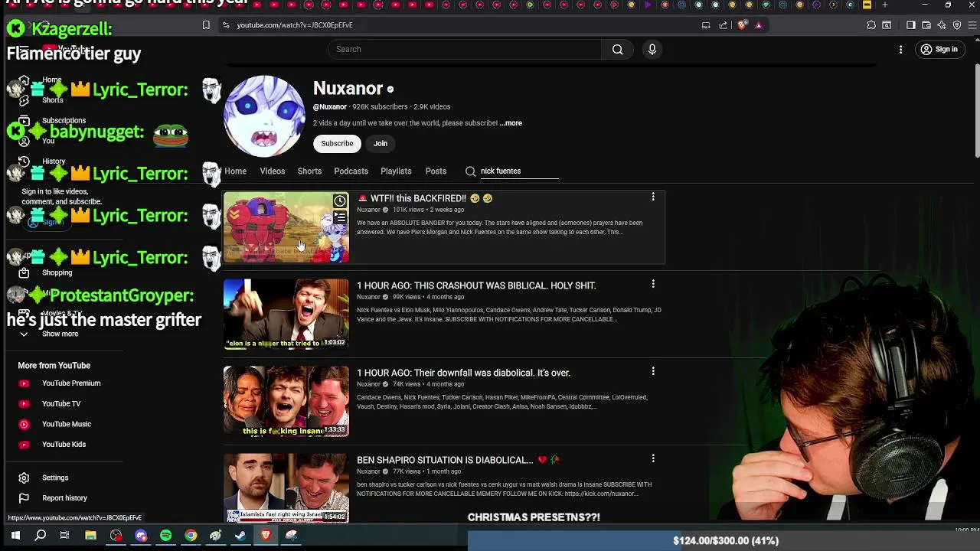Click Add to queue icon on first thumbnail
This screenshot has width=980, height=551.
pos(340,218)
